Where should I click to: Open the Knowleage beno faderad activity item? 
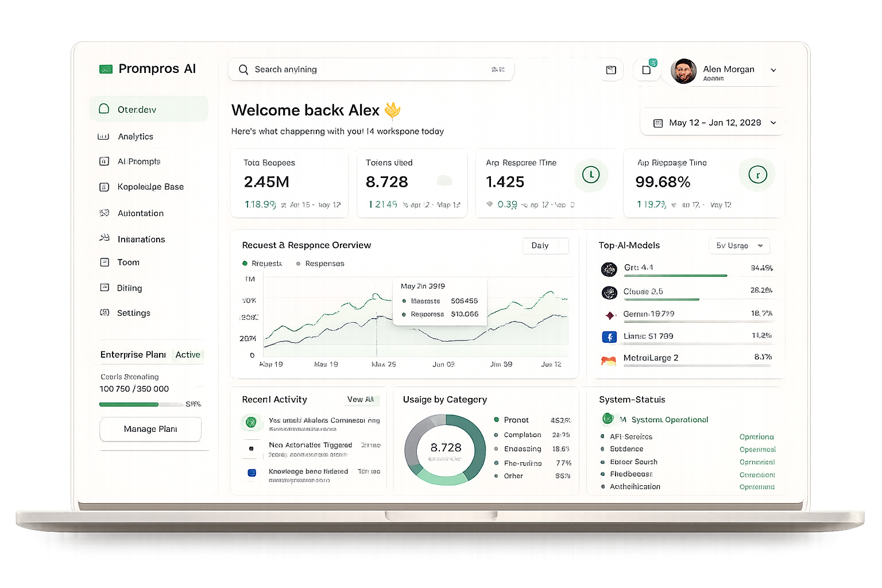click(x=311, y=475)
